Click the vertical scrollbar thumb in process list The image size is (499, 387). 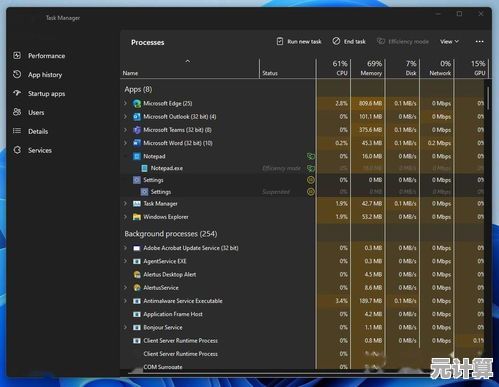(488, 97)
